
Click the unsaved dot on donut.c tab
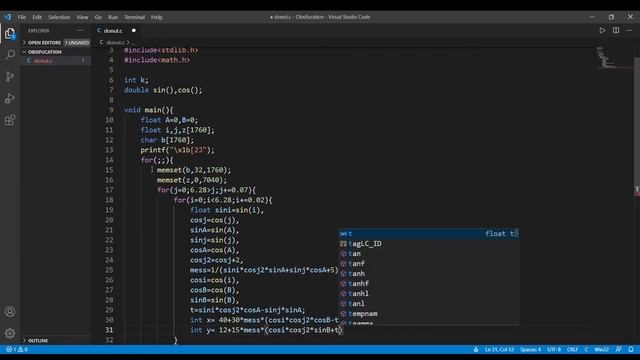[x=133, y=31]
